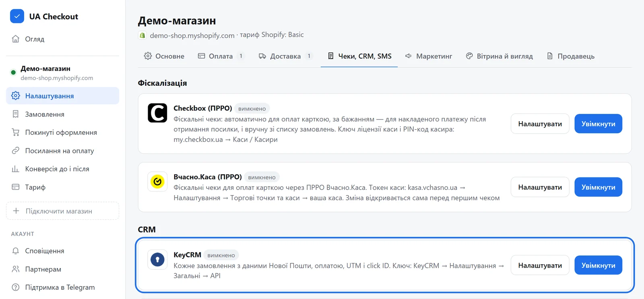
Task: Turn on Вчасно.Каса with Увімкнути
Action: click(598, 187)
